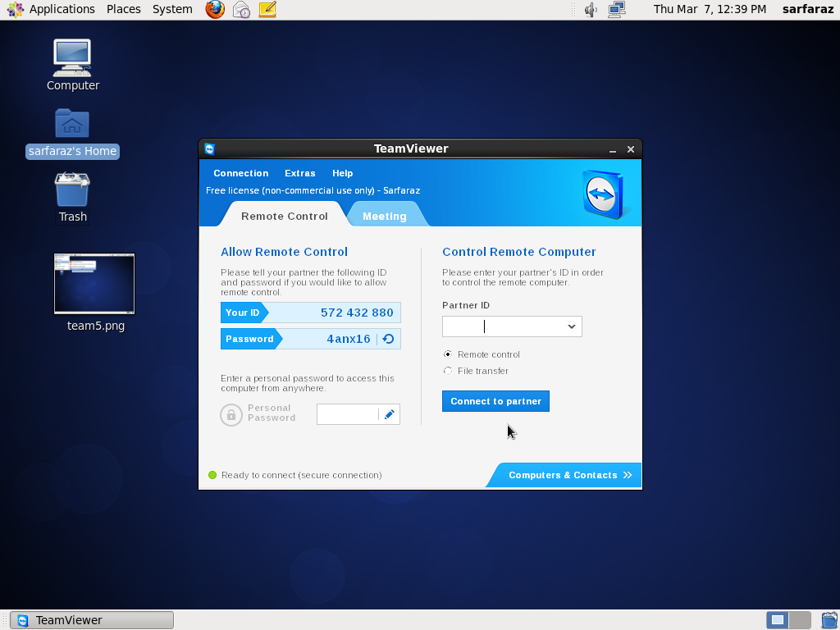Switch to the first workspace
Viewport: 840px width, 630px height.
(x=778, y=620)
